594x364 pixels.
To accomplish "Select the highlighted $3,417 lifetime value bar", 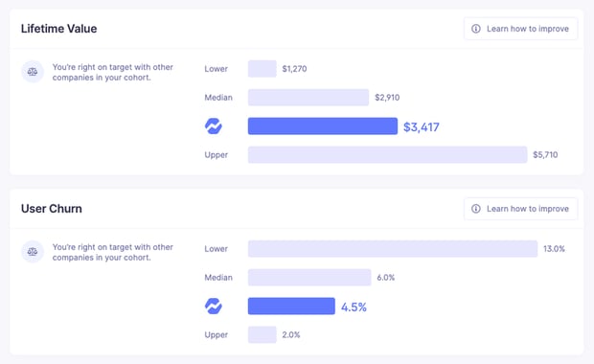I will coord(323,126).
